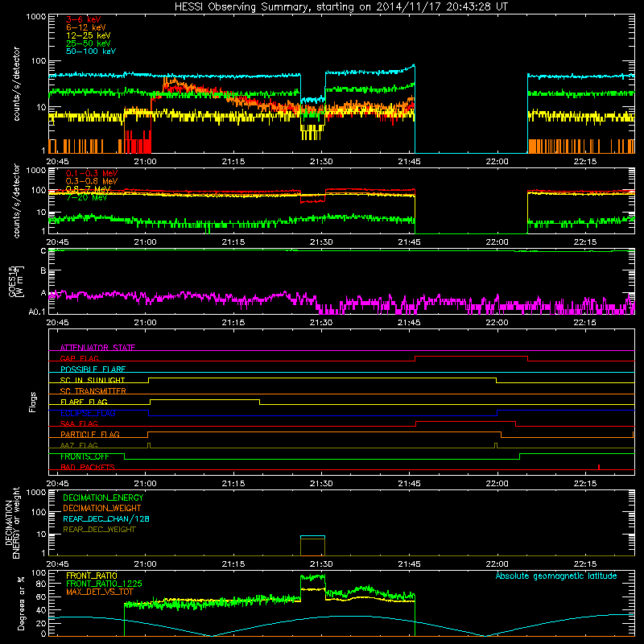Click the C class tick label on GOES plot

pos(43,250)
